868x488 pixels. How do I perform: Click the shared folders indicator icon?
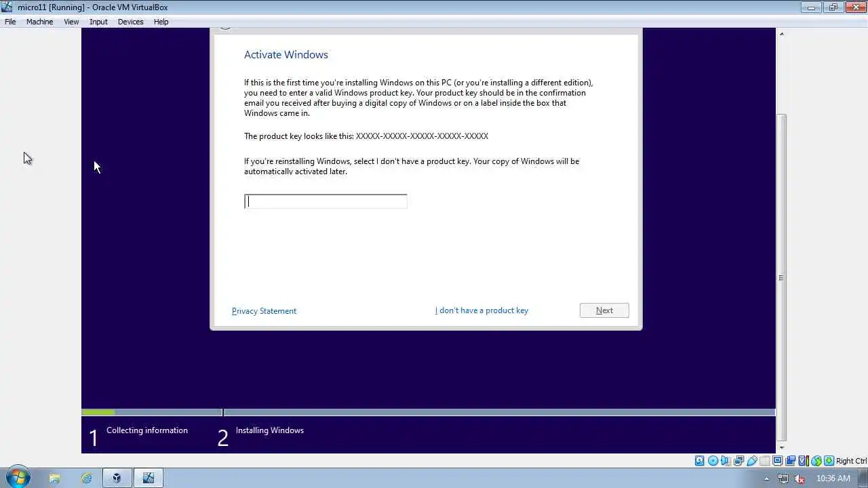[765, 461]
